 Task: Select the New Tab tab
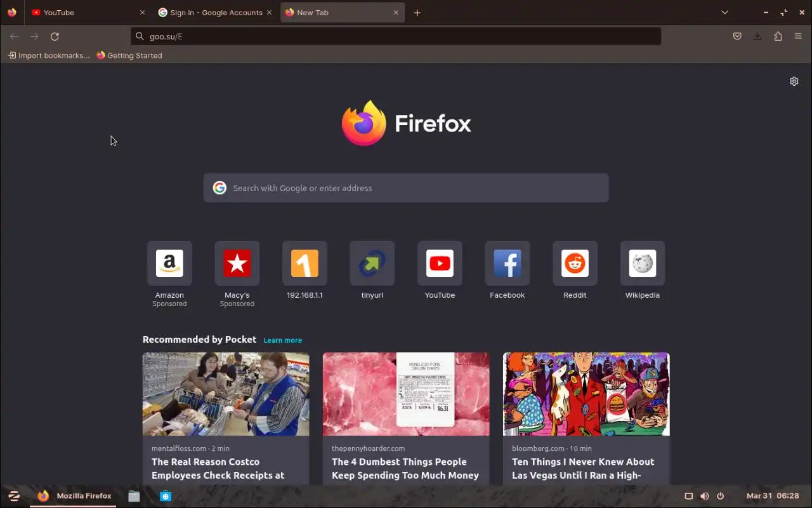tap(342, 13)
